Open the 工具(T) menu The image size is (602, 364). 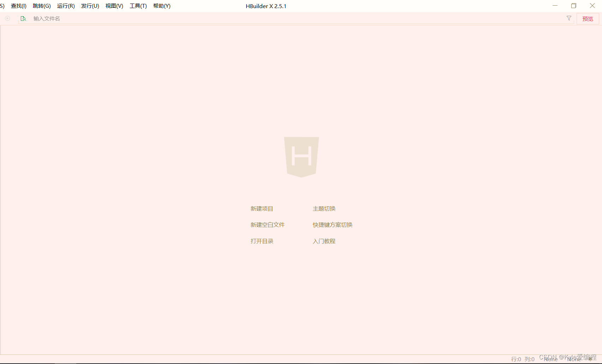(138, 6)
